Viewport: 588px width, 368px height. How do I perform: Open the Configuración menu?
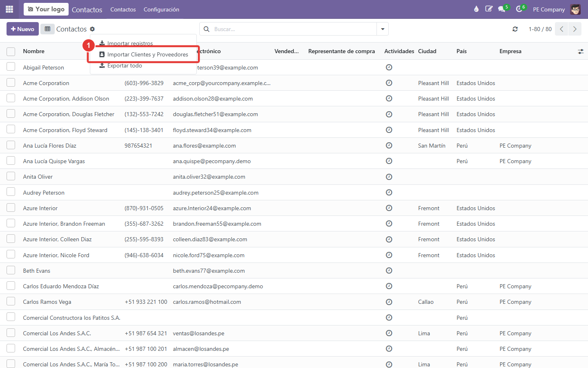161,9
